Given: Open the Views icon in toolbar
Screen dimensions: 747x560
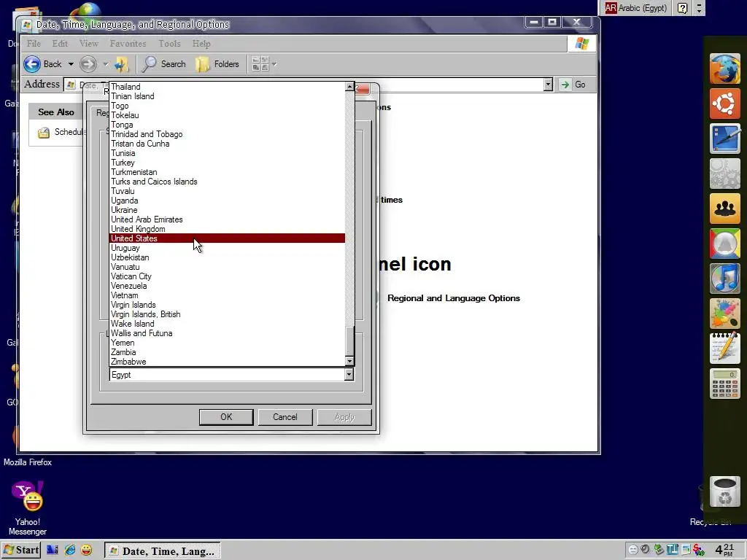Looking at the screenshot, I should [x=260, y=64].
